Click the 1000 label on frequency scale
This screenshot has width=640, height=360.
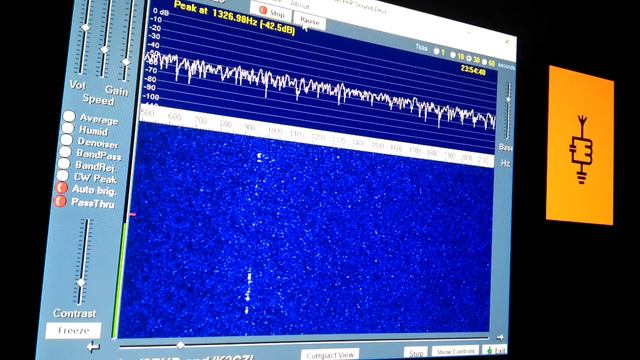click(275, 131)
